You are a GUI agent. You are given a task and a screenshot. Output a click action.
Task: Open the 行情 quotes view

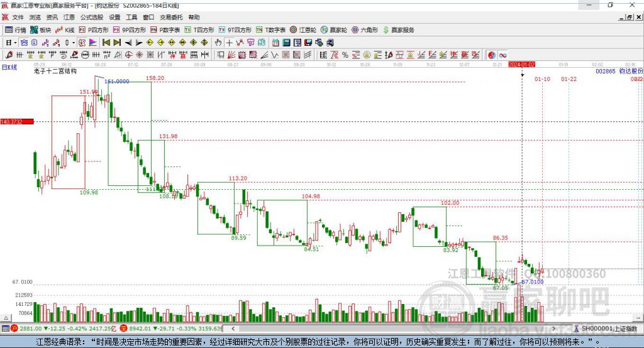pyautogui.click(x=15, y=30)
